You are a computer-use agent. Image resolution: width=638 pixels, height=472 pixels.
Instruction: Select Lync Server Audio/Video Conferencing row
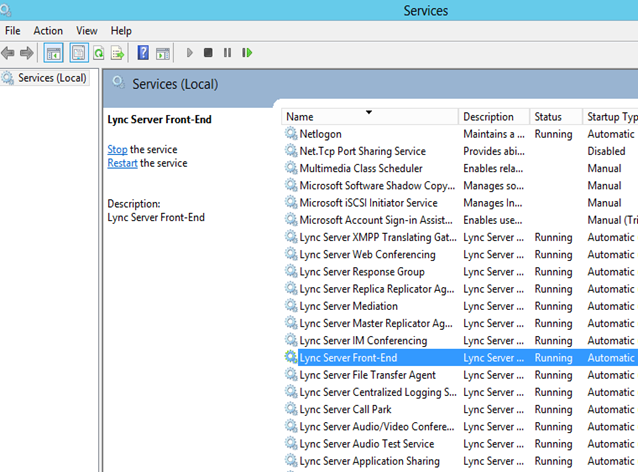click(x=461, y=426)
